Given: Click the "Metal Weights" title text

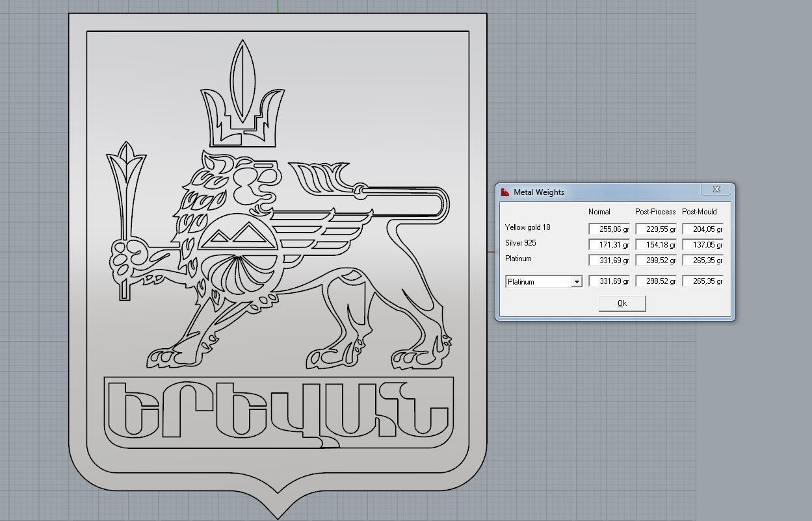Looking at the screenshot, I should [539, 192].
